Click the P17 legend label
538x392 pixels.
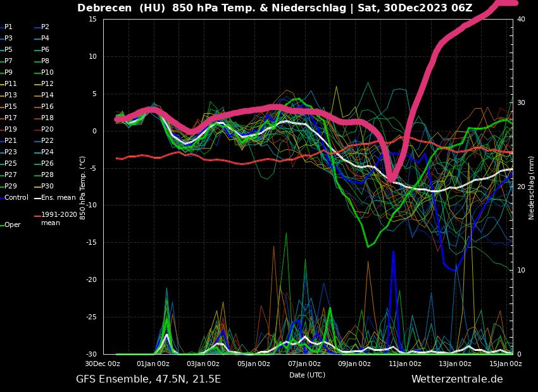tap(11, 118)
